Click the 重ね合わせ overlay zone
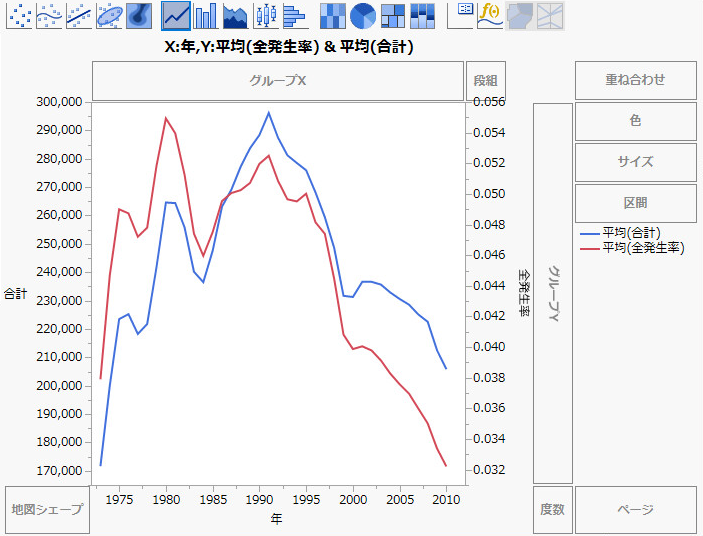The image size is (703, 536). (x=635, y=80)
